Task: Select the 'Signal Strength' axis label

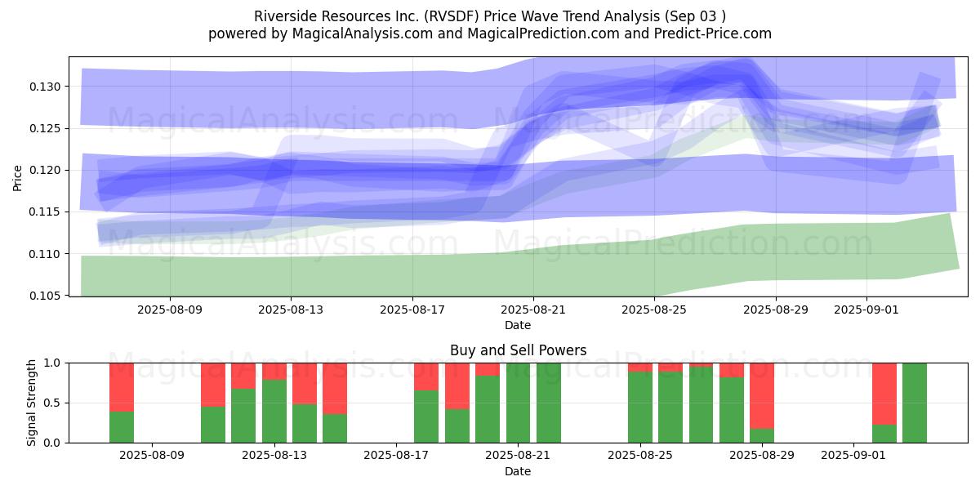Action: [32, 403]
